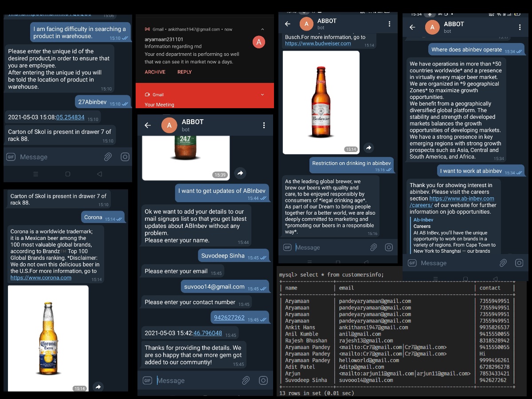Image resolution: width=532 pixels, height=399 pixels.
Task: Select the I want to work at abinbev message
Action: click(x=480, y=171)
